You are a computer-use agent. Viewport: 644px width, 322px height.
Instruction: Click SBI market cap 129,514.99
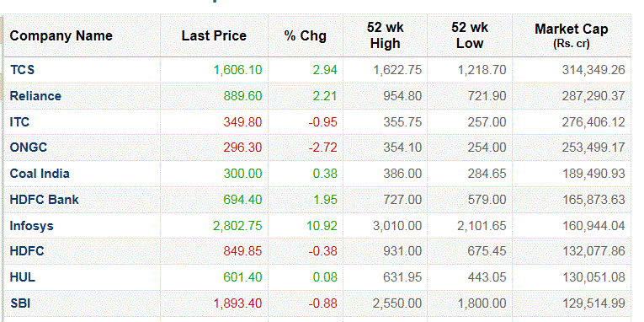click(x=593, y=303)
